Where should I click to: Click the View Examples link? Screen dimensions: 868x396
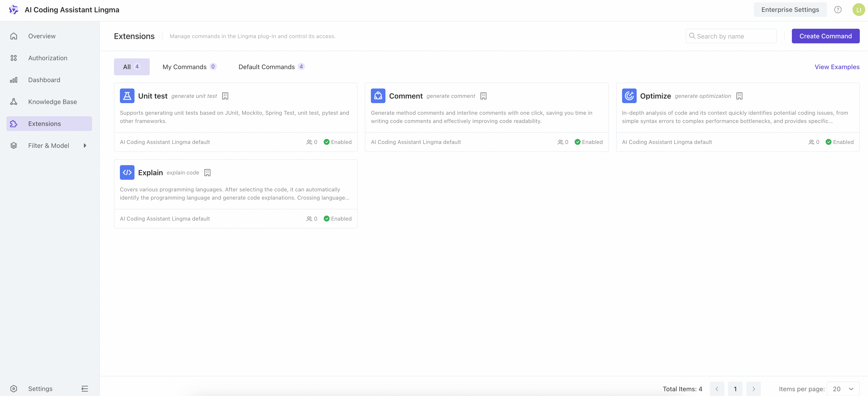coord(837,67)
